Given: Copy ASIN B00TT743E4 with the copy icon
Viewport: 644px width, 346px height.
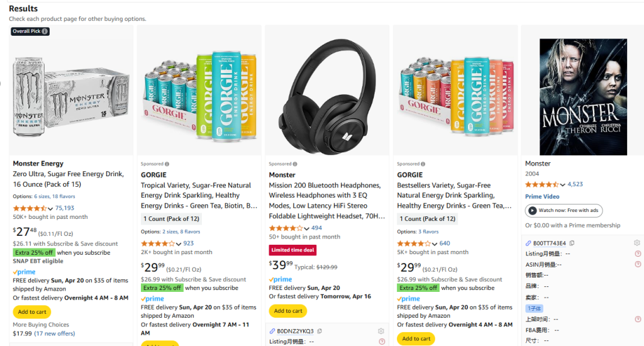Looking at the screenshot, I should [572, 243].
